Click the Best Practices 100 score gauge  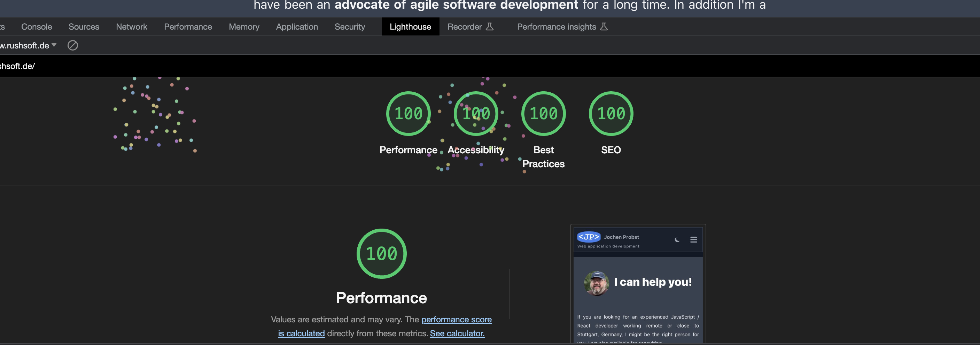click(543, 114)
